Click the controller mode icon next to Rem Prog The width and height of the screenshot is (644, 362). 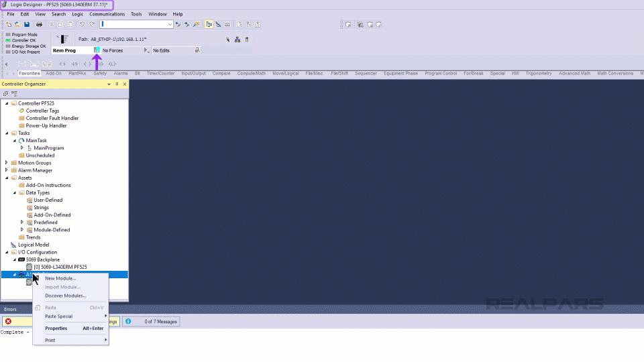click(97, 50)
